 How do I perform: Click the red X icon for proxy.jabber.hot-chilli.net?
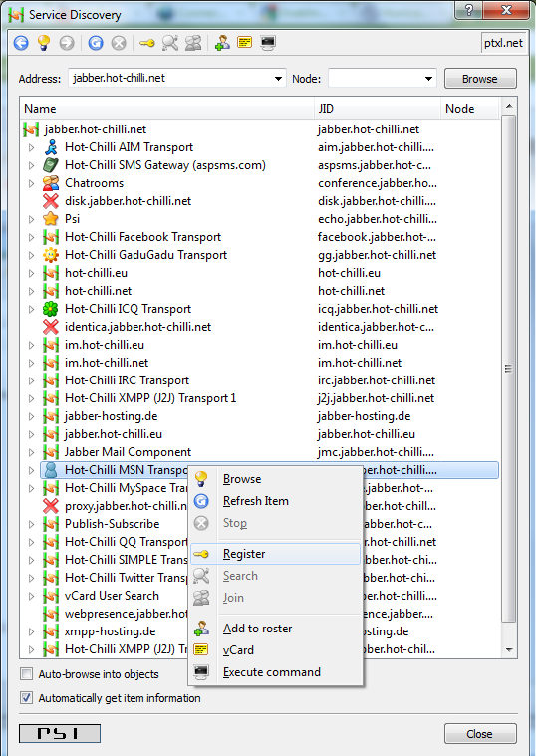[51, 506]
